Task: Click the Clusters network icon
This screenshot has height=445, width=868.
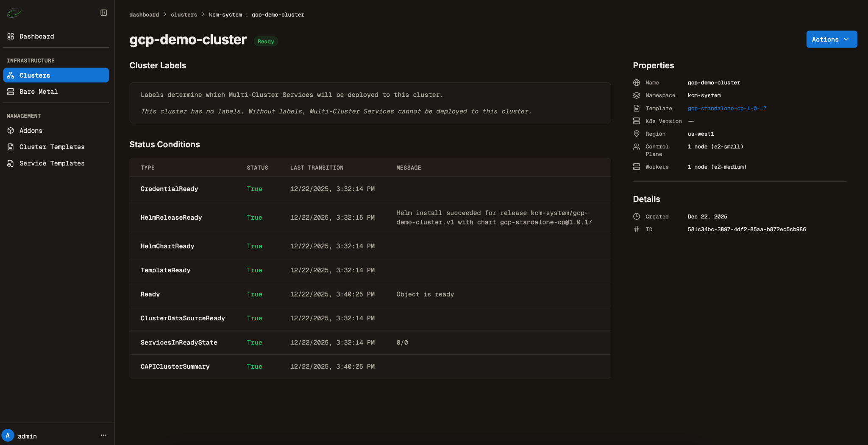Action: pyautogui.click(x=11, y=76)
